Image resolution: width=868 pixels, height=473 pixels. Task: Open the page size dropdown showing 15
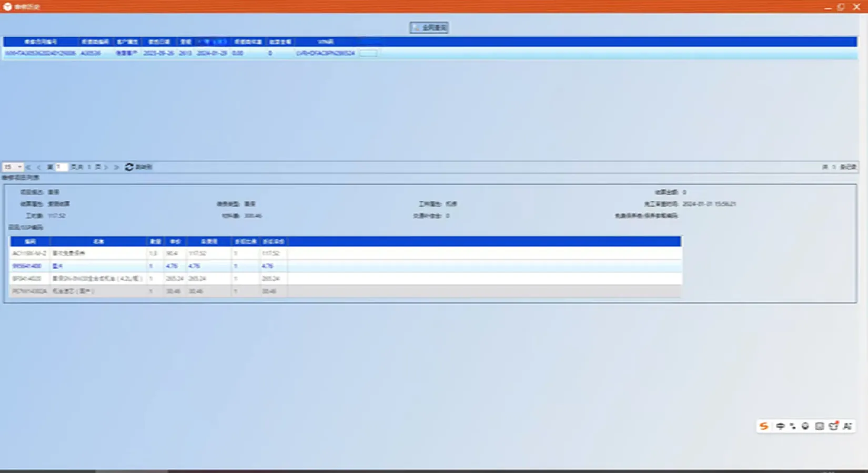click(x=13, y=167)
